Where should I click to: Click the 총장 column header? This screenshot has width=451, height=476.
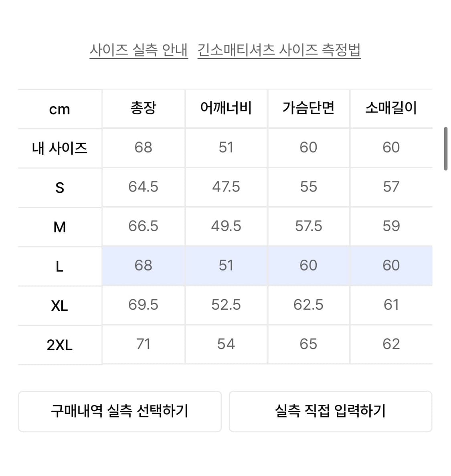pyautogui.click(x=143, y=108)
